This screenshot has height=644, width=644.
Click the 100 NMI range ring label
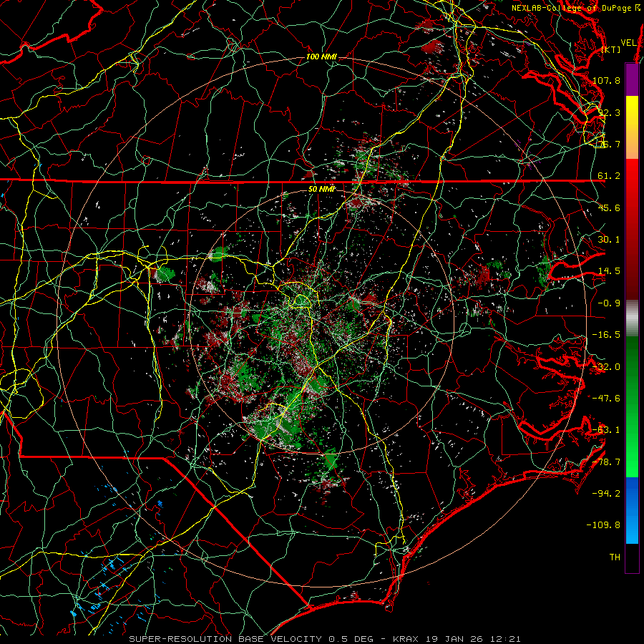tap(321, 57)
